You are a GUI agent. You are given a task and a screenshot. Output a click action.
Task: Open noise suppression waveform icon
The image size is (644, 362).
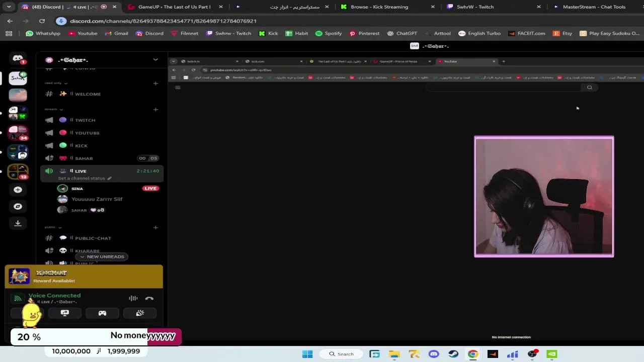[133, 298]
